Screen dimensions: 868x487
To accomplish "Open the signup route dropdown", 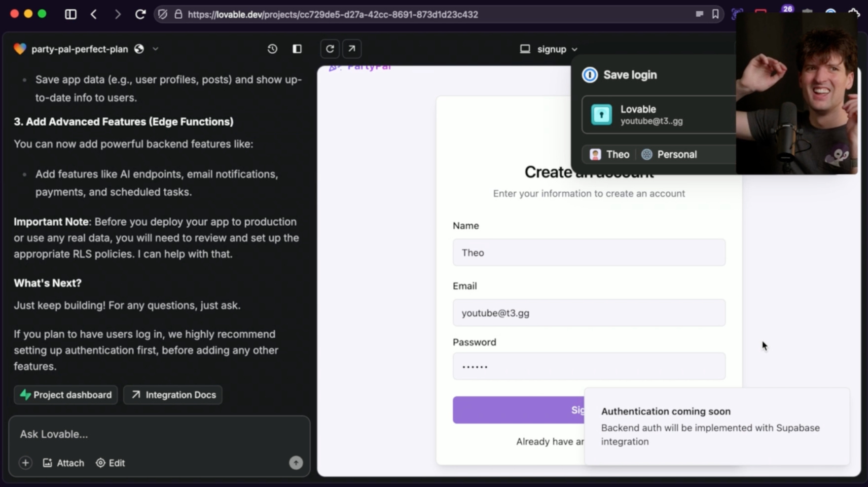I will tap(557, 49).
